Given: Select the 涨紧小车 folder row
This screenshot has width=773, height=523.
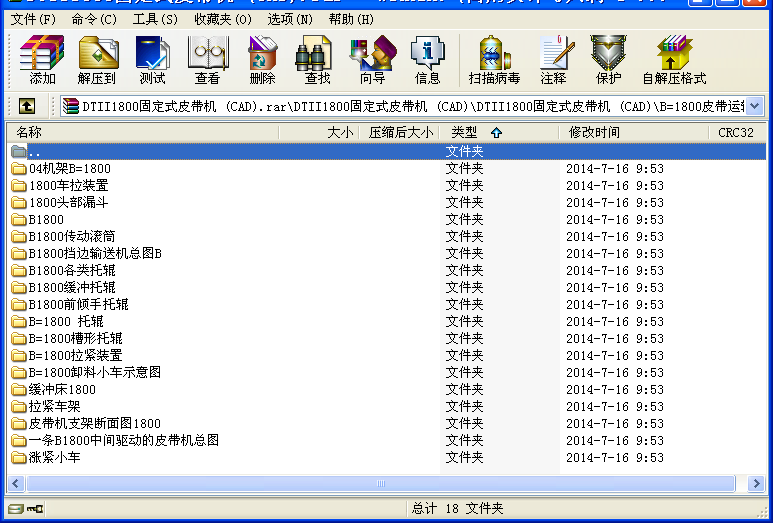Looking at the screenshot, I should (387, 457).
